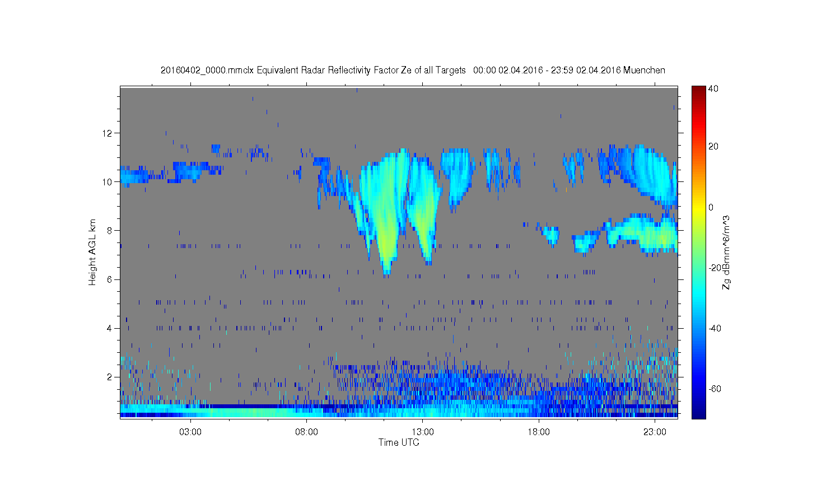Click the colorbar label 'Zg dBmm^6/m^3'
The image size is (840, 504).
pyautogui.click(x=726, y=253)
